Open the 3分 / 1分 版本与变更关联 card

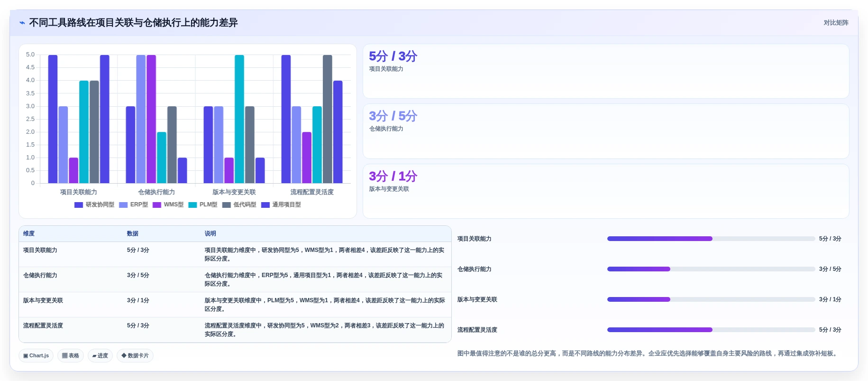(606, 191)
